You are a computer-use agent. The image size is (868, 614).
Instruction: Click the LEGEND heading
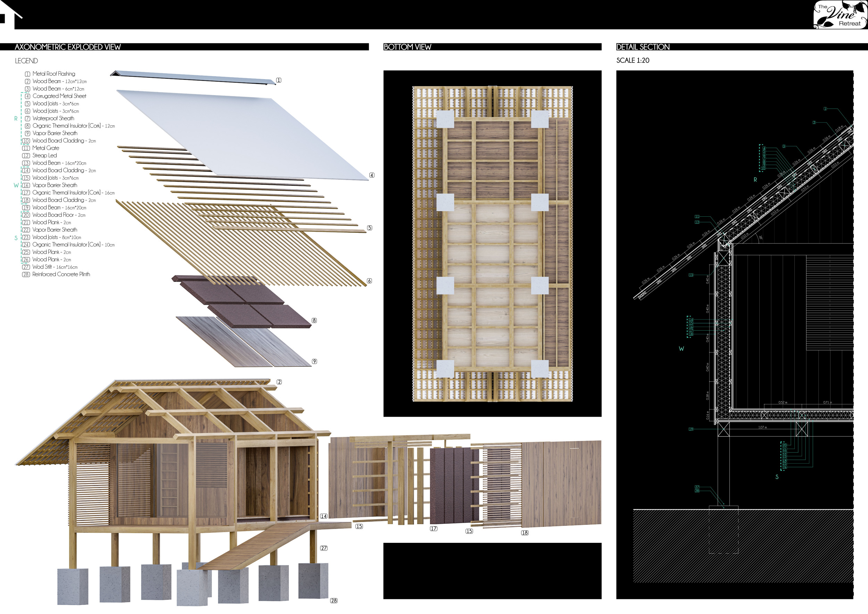[26, 61]
